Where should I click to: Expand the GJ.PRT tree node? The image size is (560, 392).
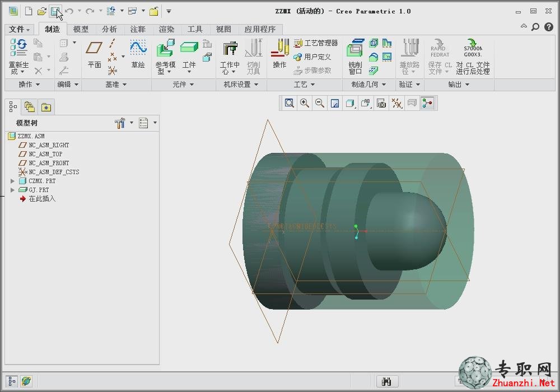tap(12, 190)
